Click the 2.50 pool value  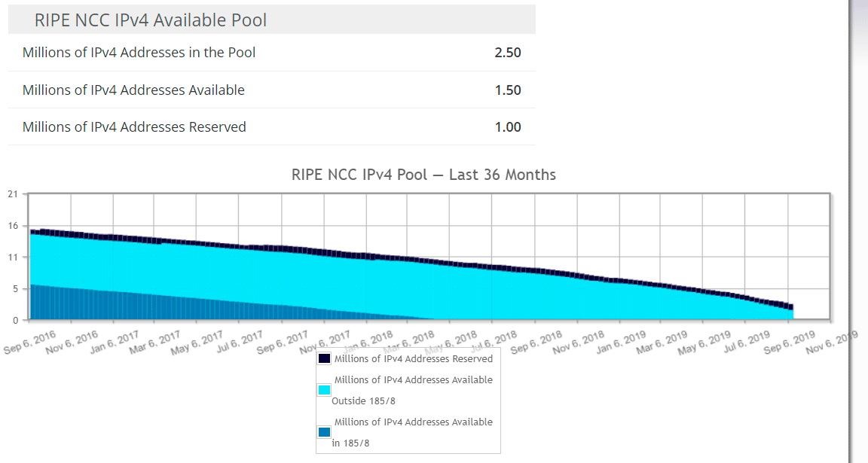click(x=507, y=53)
